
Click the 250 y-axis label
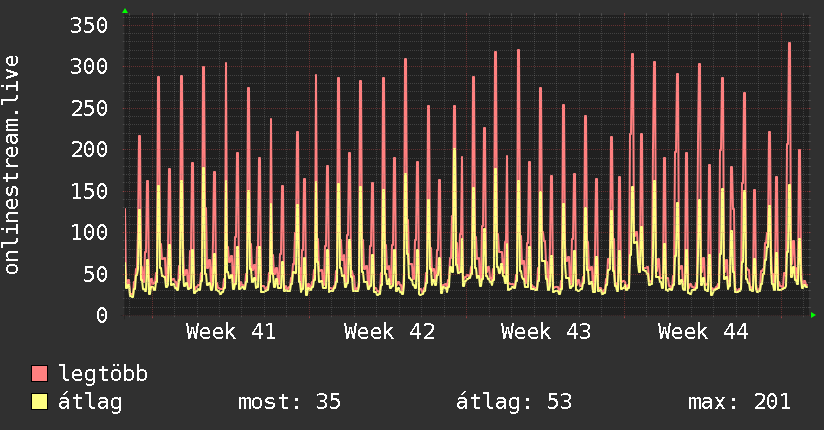89,108
